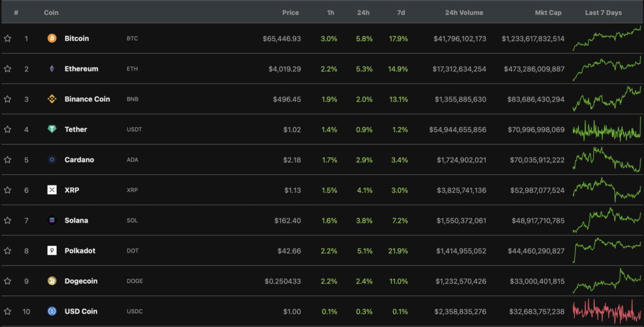The image size is (644, 327).
Task: Click the USD Coin red sparkline chart
Action: click(x=606, y=311)
